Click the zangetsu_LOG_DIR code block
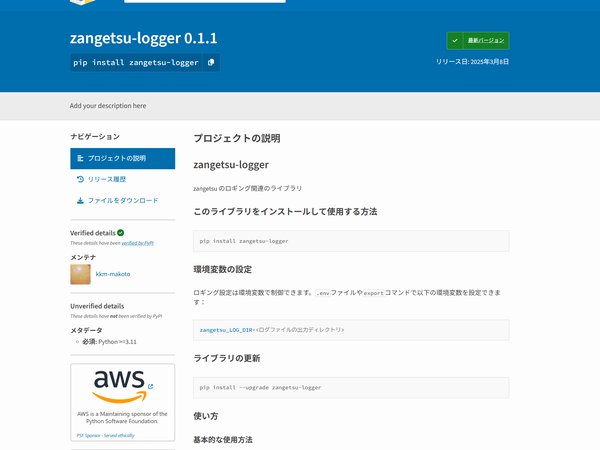Image resolution: width=600 pixels, height=450 pixels. click(x=351, y=330)
